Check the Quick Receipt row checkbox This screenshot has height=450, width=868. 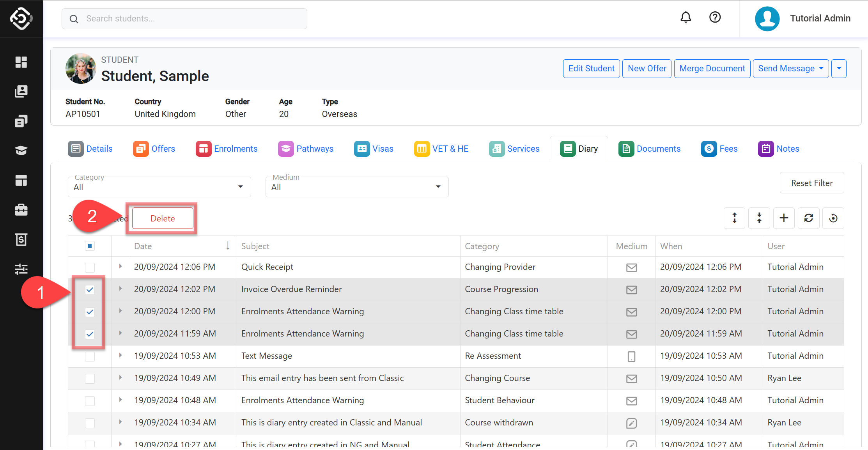[x=90, y=268]
